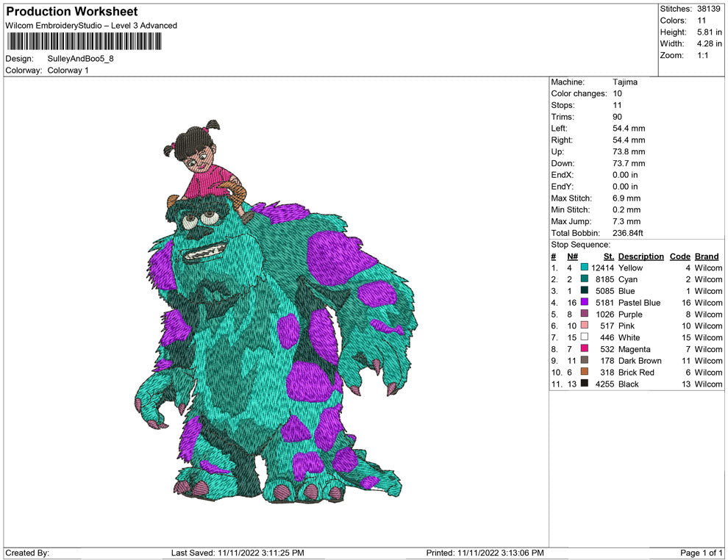Click the Brick Red thread swatch
Screen dimensions: 728x560
pyautogui.click(x=585, y=372)
